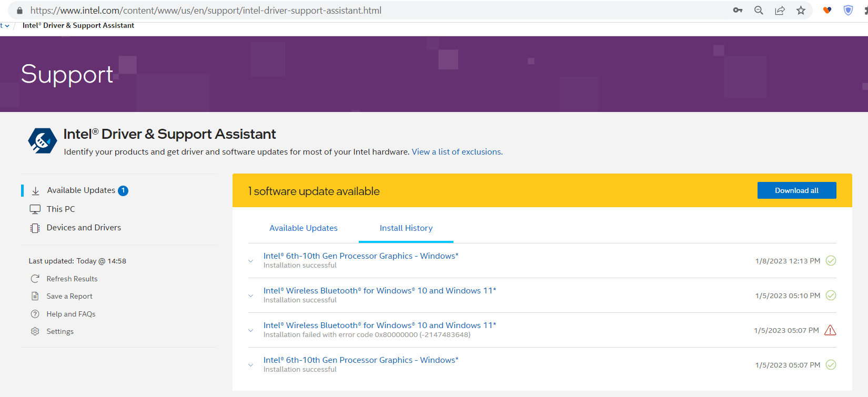Open the failed Intel Wireless Bluetooth entry title
This screenshot has width=868, height=397.
[380, 325]
